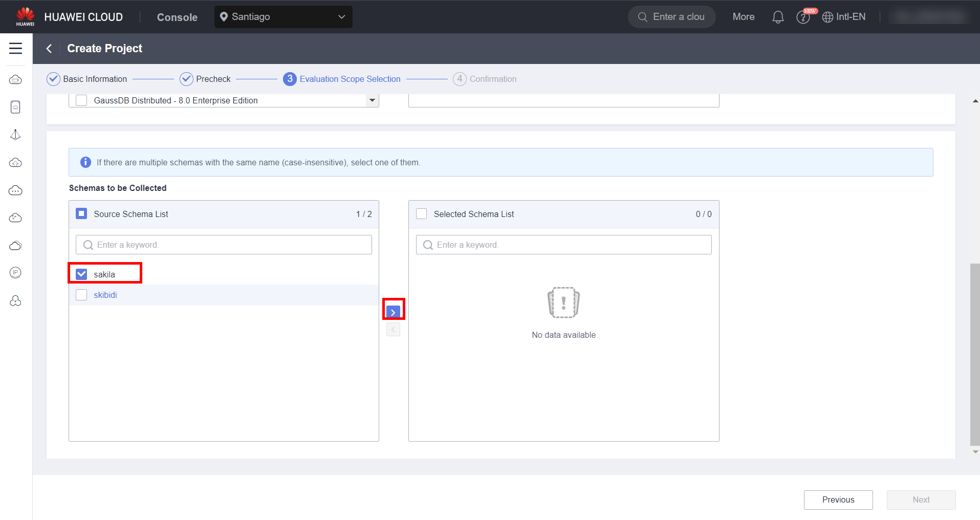Open the Intl-EN language selector

844,17
